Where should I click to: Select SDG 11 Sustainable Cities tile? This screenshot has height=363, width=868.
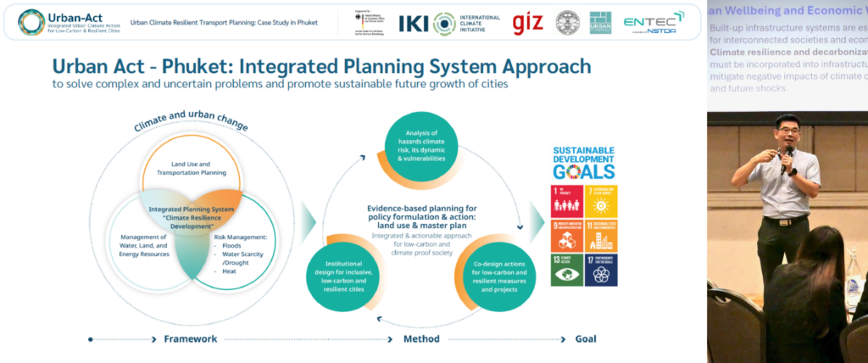601,235
